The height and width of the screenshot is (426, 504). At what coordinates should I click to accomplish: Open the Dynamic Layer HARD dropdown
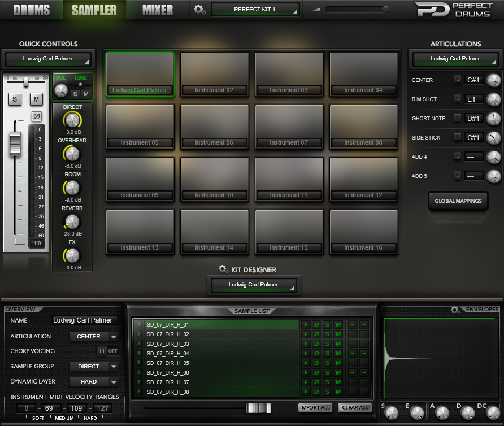pos(94,381)
